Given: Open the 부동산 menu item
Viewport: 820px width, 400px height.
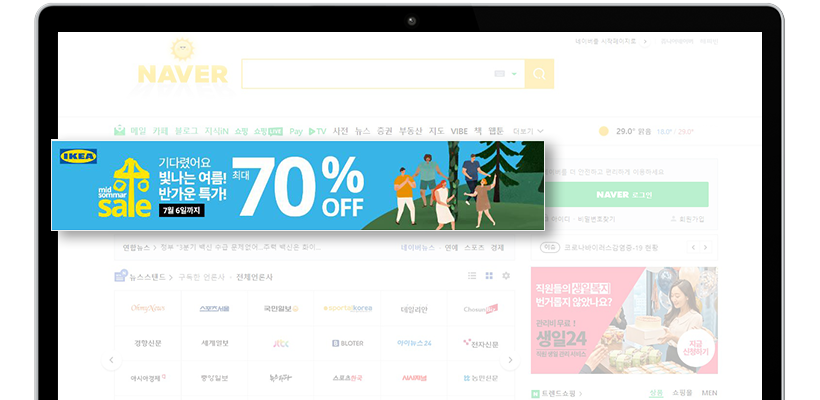Looking at the screenshot, I should (x=411, y=131).
